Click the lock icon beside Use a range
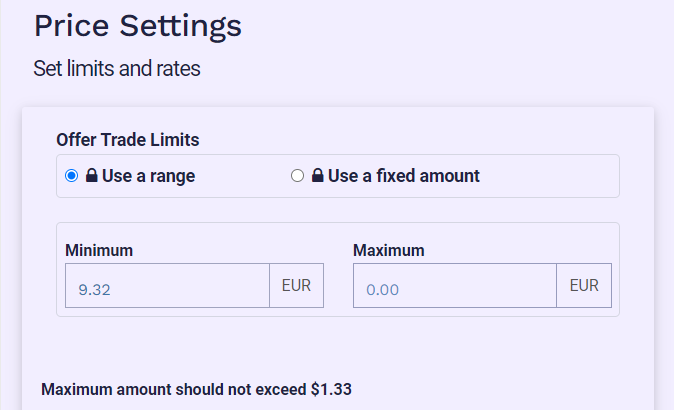Viewport: 674px width, 410px height. point(92,175)
